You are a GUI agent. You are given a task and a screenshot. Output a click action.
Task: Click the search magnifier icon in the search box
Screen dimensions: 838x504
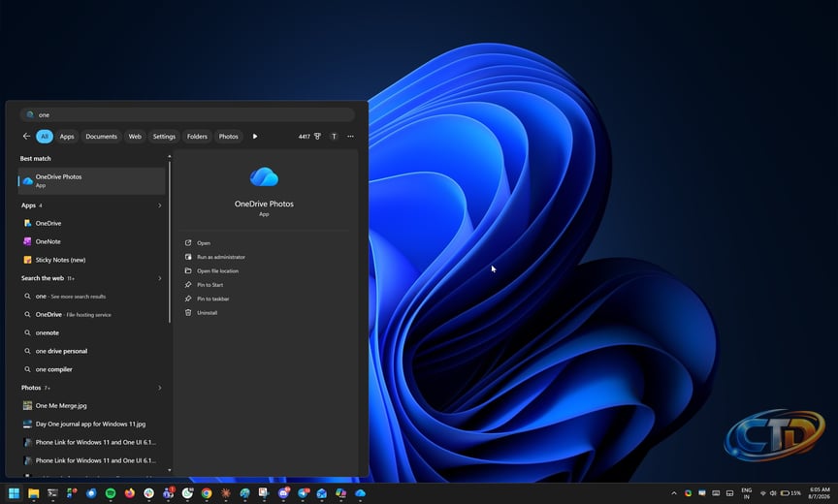coord(30,114)
